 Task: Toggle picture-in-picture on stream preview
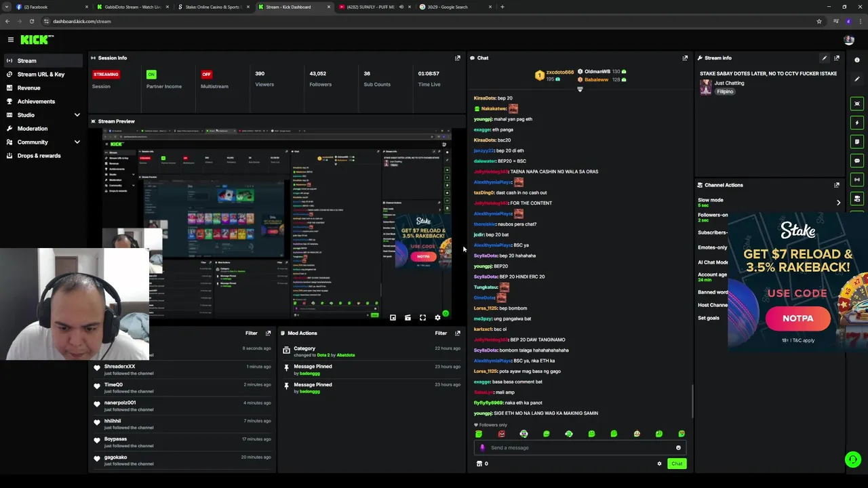393,317
